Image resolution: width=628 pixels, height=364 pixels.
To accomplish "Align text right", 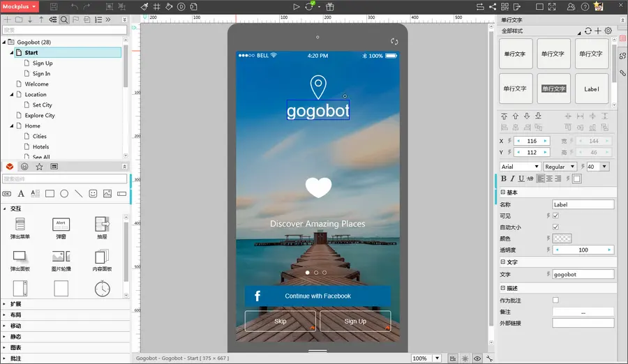I will (x=558, y=179).
